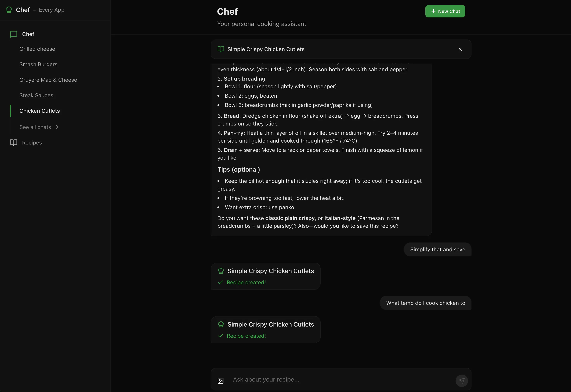Dismiss the Simple Crispy Chicken Cutlets banner
Image resolution: width=571 pixels, height=392 pixels.
pos(460,49)
